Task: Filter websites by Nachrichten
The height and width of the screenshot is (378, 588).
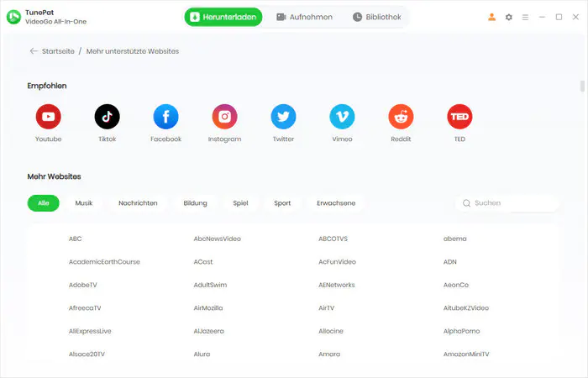Action: coord(138,203)
